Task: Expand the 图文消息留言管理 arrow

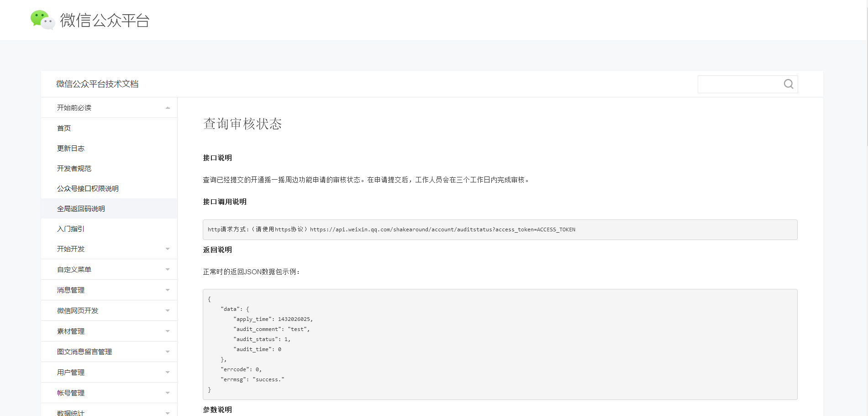Action: (x=168, y=352)
